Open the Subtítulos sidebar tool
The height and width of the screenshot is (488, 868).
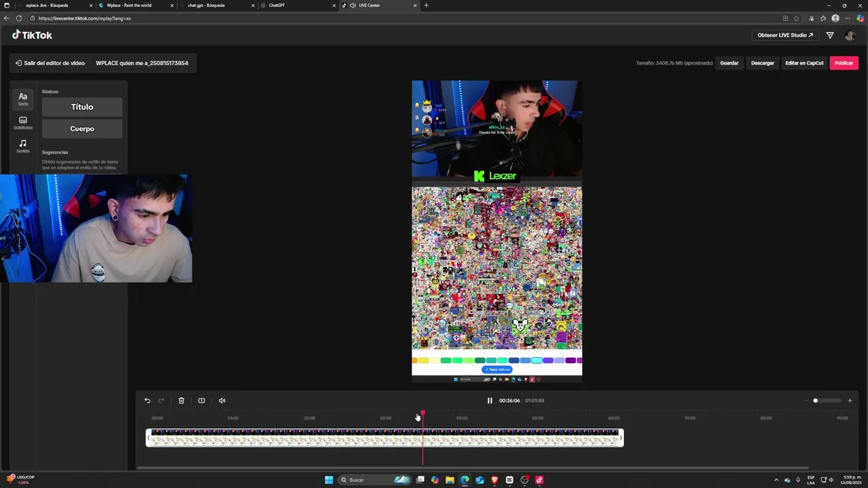click(x=23, y=123)
